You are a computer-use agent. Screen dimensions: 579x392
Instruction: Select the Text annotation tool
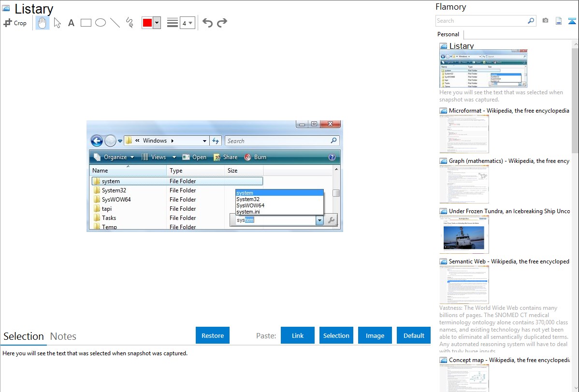(x=71, y=23)
